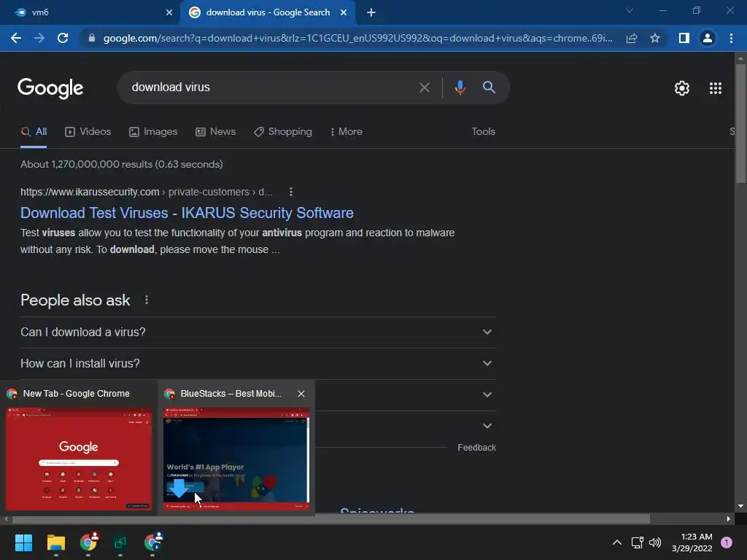Open the clock and calendar flyout
Screen dimensions: 747x560
pos(692,542)
